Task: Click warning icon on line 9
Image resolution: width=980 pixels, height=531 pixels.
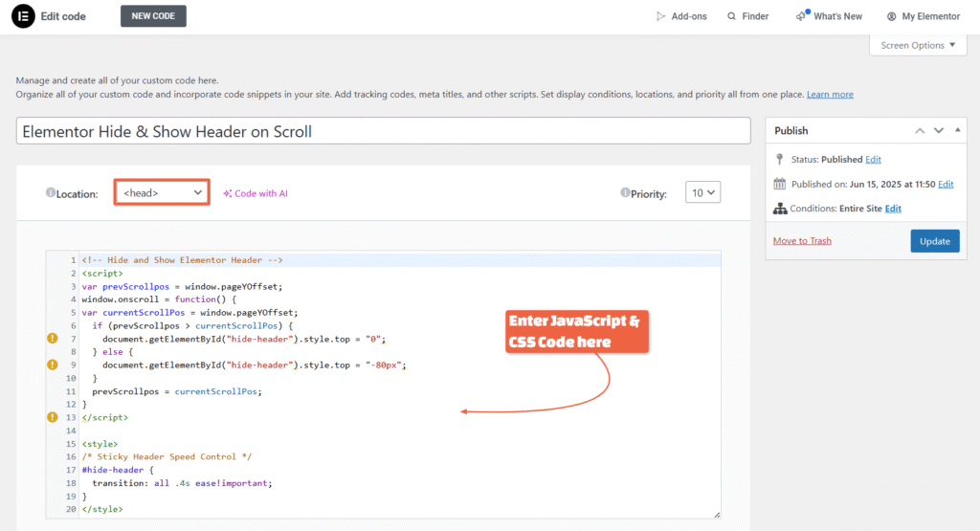Action: 53,365
